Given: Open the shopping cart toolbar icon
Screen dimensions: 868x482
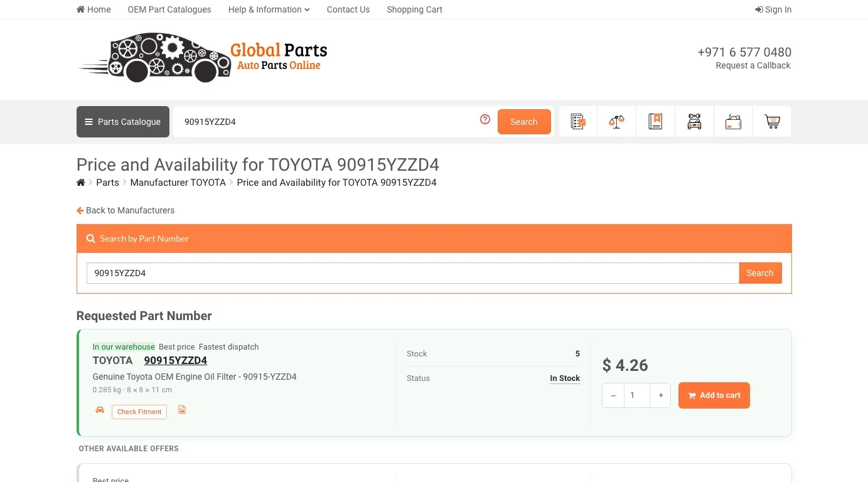Looking at the screenshot, I should [772, 122].
